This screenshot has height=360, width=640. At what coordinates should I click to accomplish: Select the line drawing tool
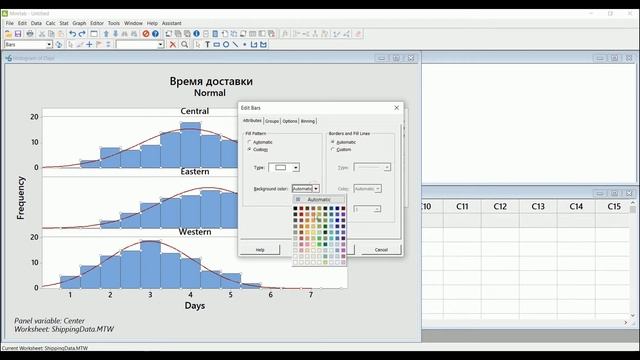point(236,44)
